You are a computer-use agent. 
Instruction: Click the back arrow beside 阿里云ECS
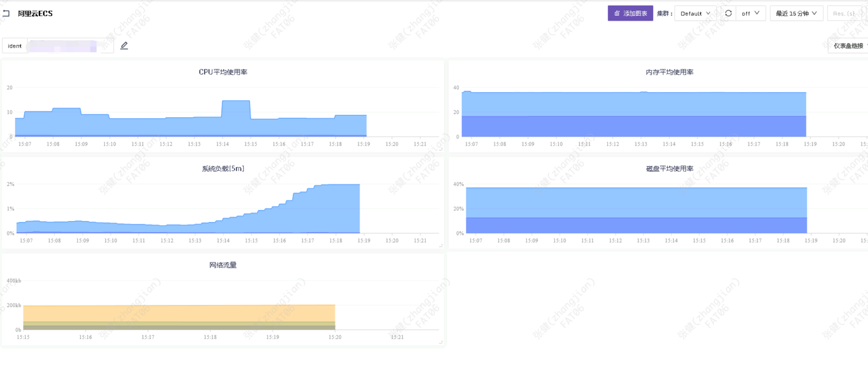click(x=6, y=14)
